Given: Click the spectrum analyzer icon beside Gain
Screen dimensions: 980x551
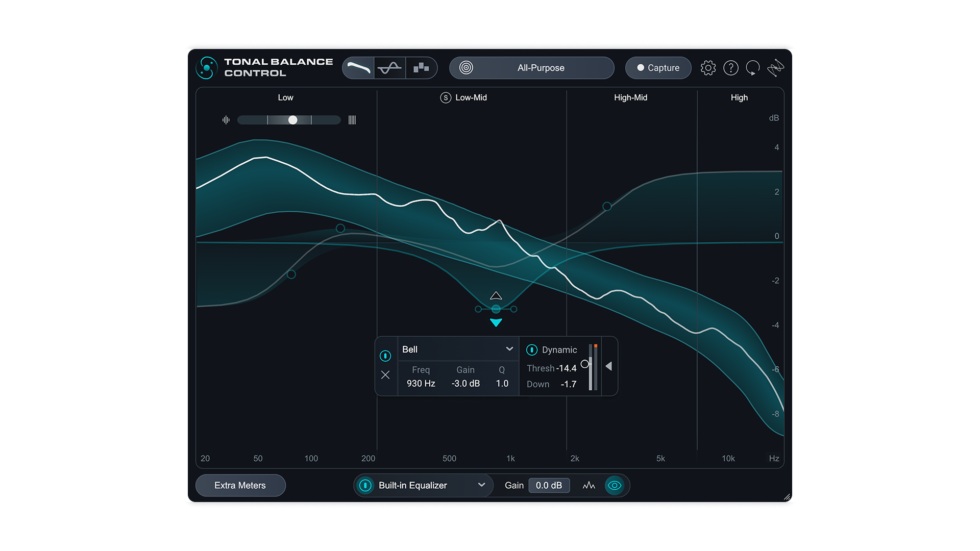Looking at the screenshot, I should click(x=589, y=486).
